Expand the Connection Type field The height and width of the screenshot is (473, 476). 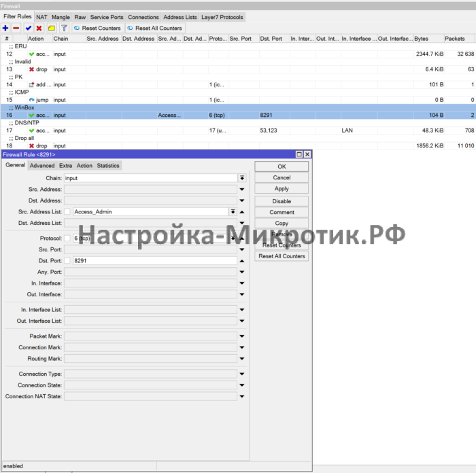pyautogui.click(x=242, y=374)
